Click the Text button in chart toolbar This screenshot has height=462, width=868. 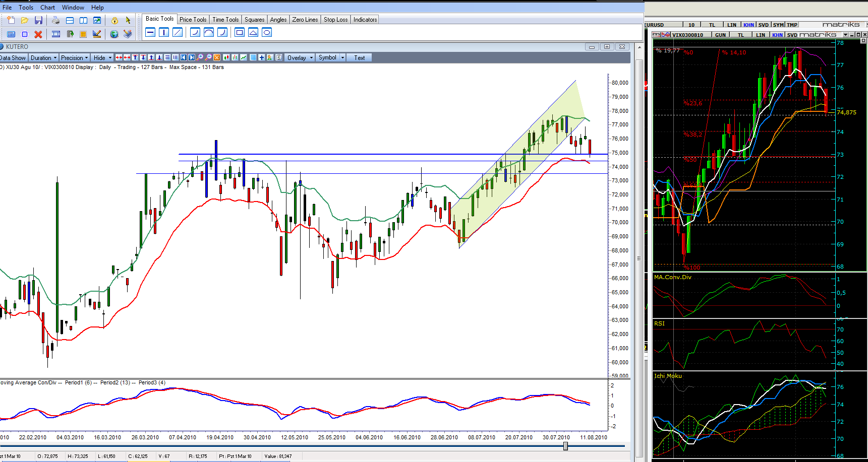tap(359, 57)
